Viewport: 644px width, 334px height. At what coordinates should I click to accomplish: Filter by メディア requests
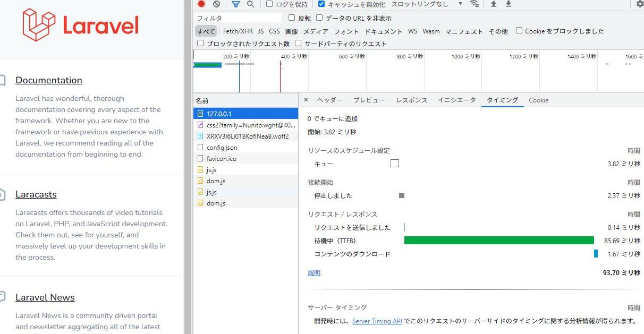316,31
